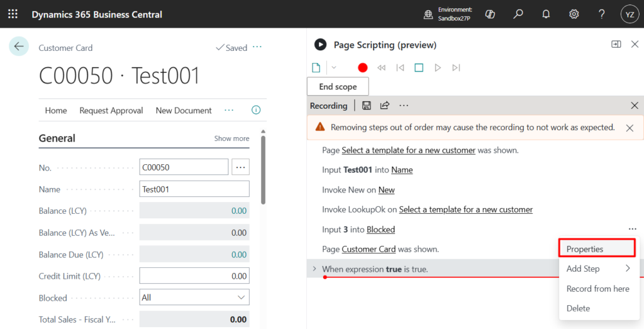644x329 pixels.
Task: Click the stop playback square icon
Action: pyautogui.click(x=419, y=68)
